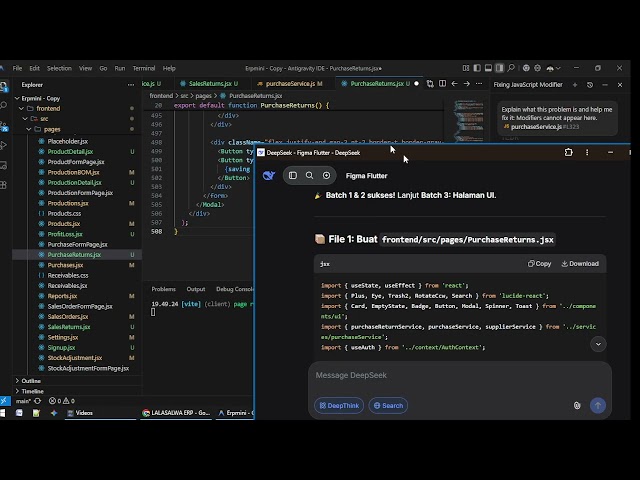Open the File menu

(17, 68)
